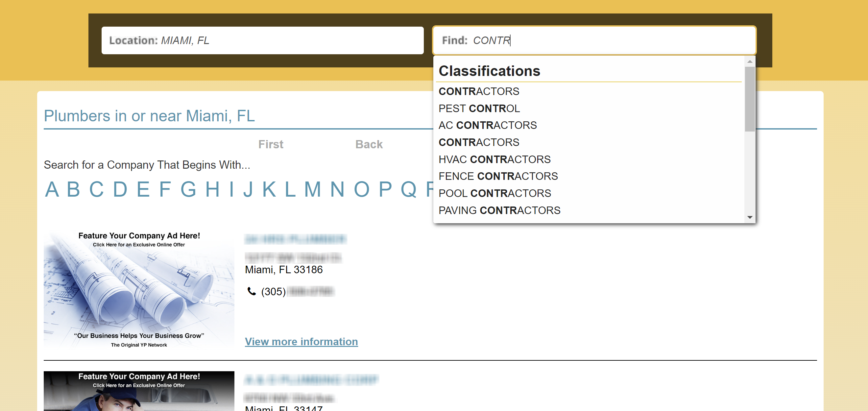Select POOL CONTRACTORS from suggestions list

coord(495,193)
